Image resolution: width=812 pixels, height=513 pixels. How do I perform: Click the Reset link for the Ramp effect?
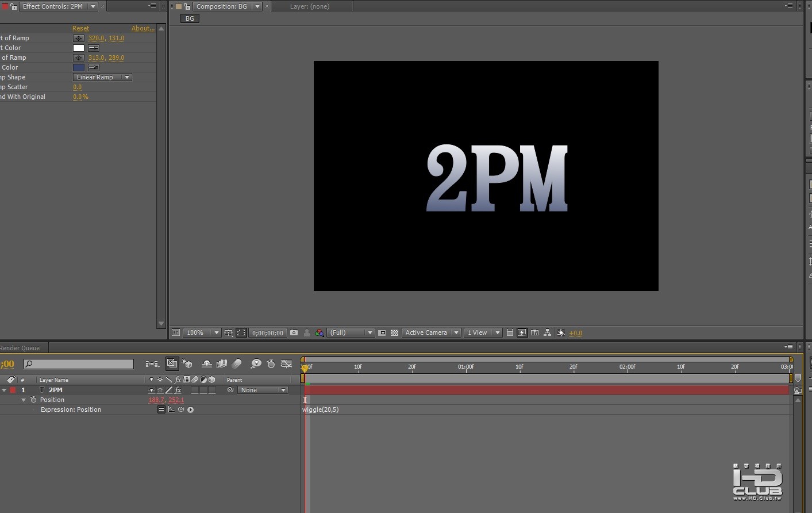(x=80, y=29)
